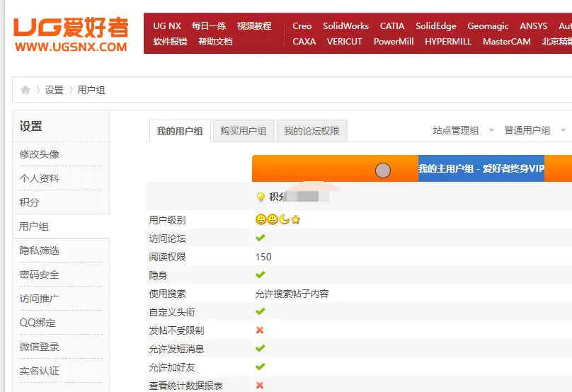Open the MasterCAM nav link
This screenshot has width=572, height=392.
point(507,42)
